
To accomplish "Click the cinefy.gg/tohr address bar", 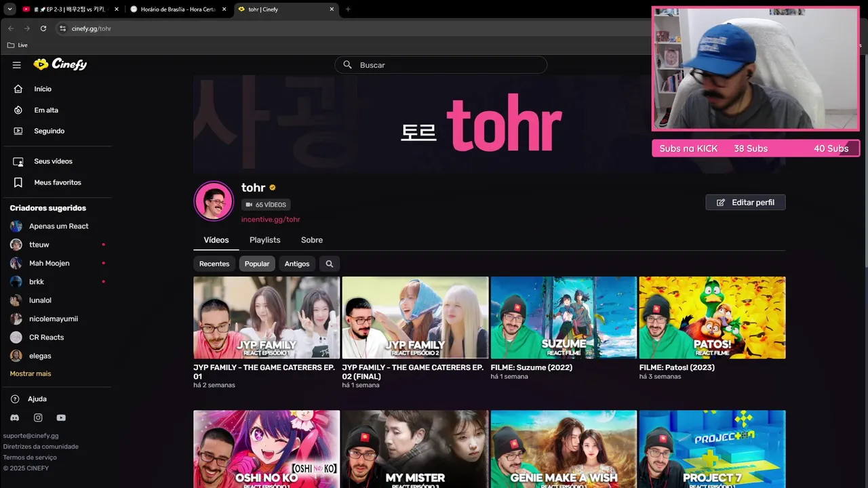I will pos(353,28).
